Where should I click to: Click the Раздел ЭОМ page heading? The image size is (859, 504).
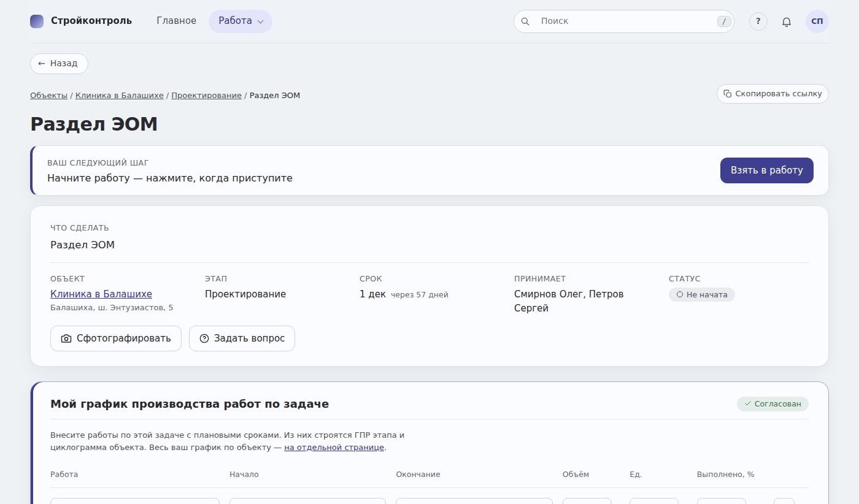tap(94, 124)
